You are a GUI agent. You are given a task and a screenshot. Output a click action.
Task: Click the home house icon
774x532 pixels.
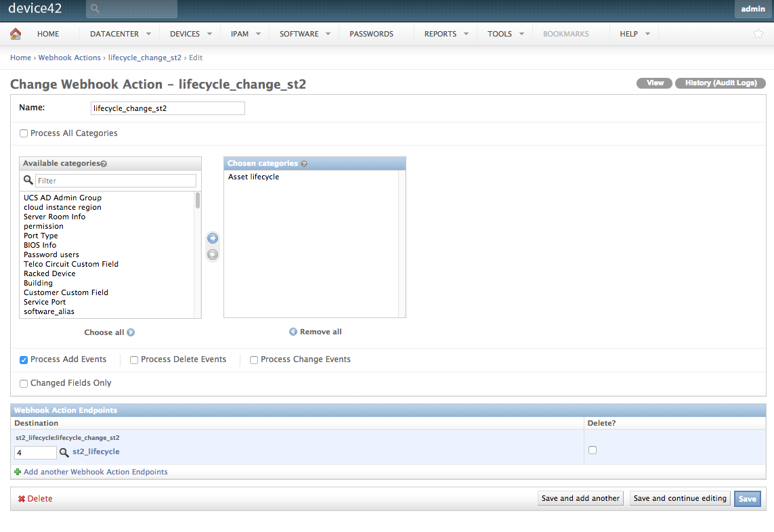16,34
